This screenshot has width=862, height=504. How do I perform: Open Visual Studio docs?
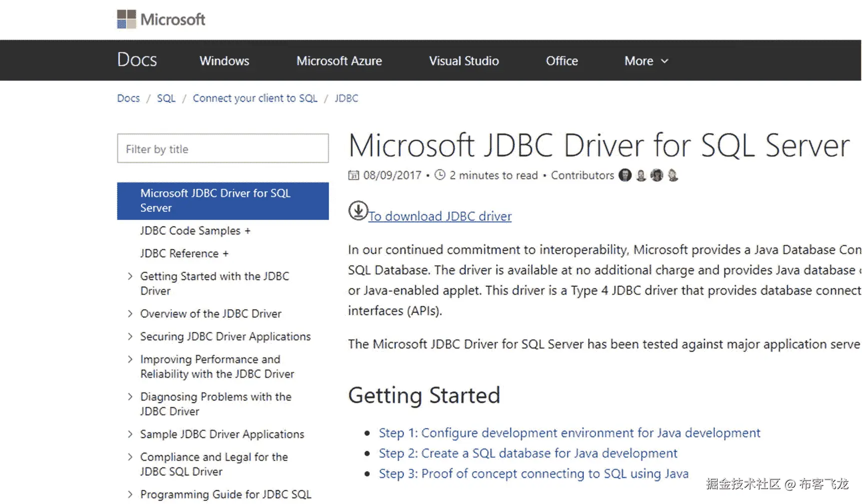click(464, 61)
